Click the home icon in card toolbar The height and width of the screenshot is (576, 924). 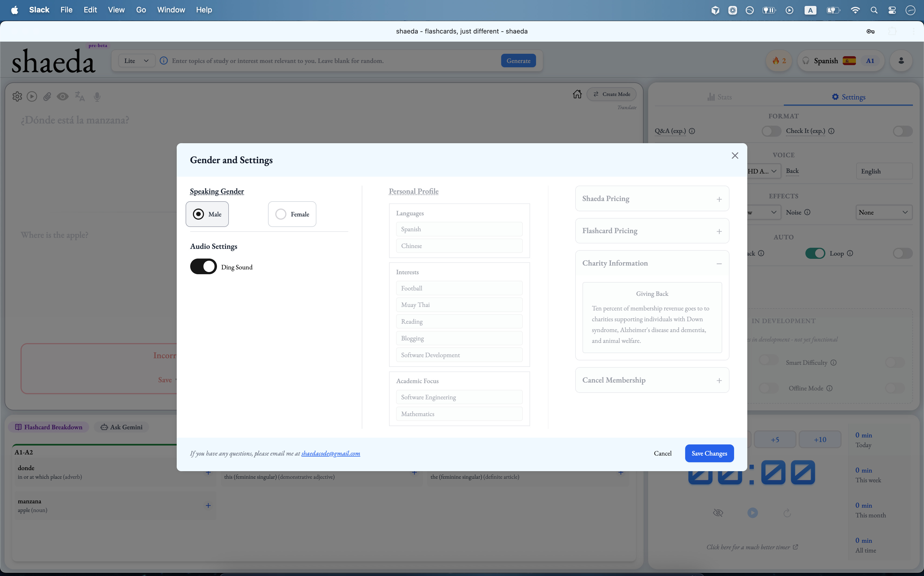[x=577, y=94]
